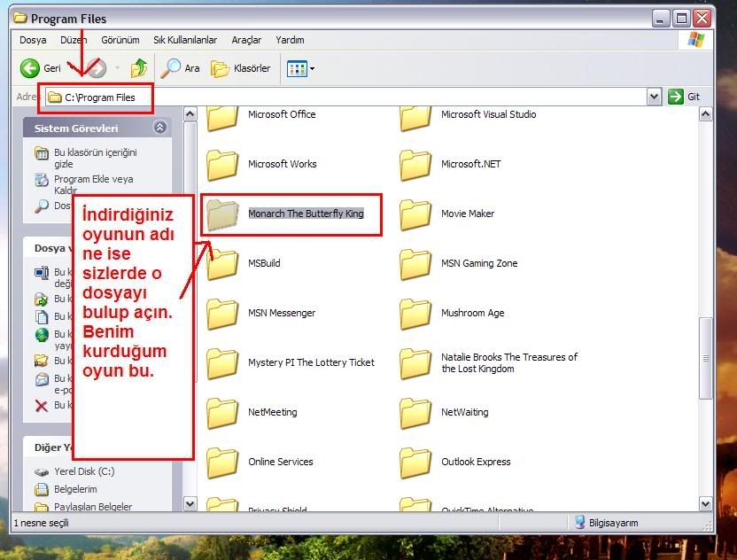737x560 pixels.
Task: Select the Movie Maker folder icon
Action: tap(415, 215)
